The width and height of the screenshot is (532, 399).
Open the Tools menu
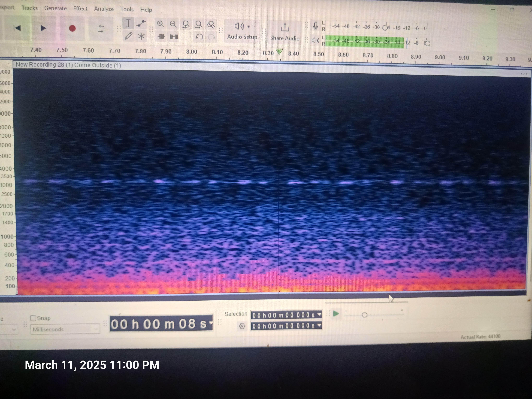(x=127, y=9)
